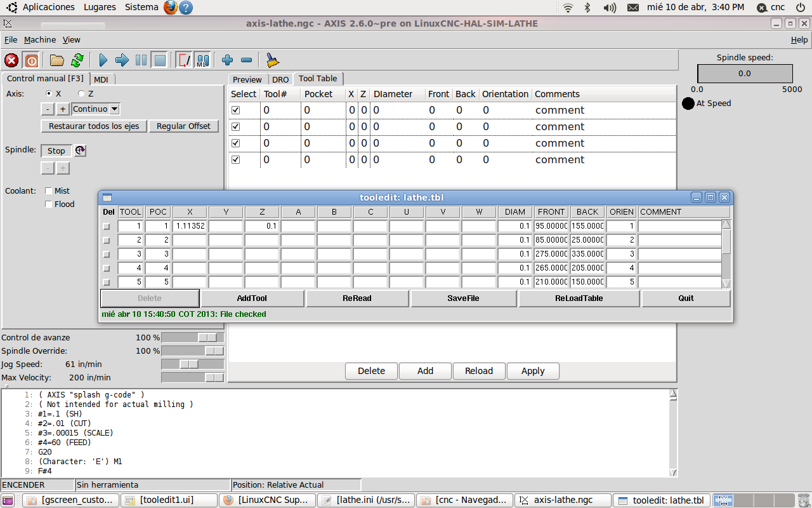This screenshot has width=812, height=508.
Task: Click the Regular Offset button
Action: [x=183, y=126]
